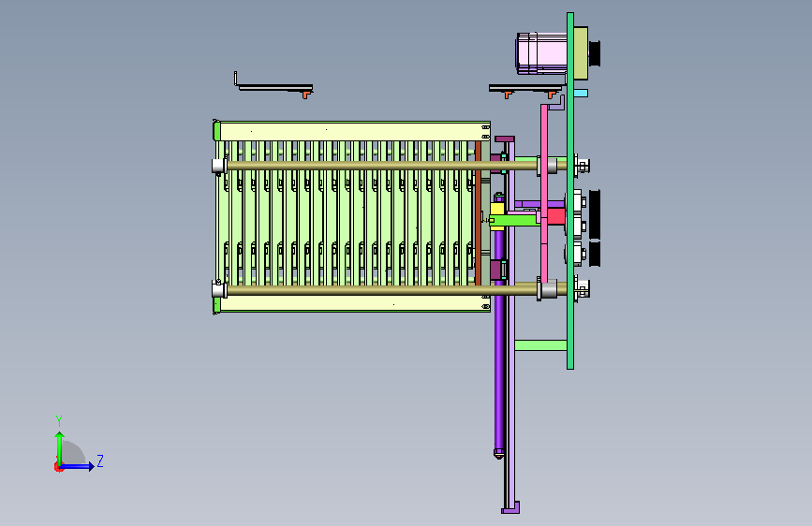Screen dimensions: 812x526
Task: Select the yellow block beside the purple rod
Action: [x=496, y=210]
